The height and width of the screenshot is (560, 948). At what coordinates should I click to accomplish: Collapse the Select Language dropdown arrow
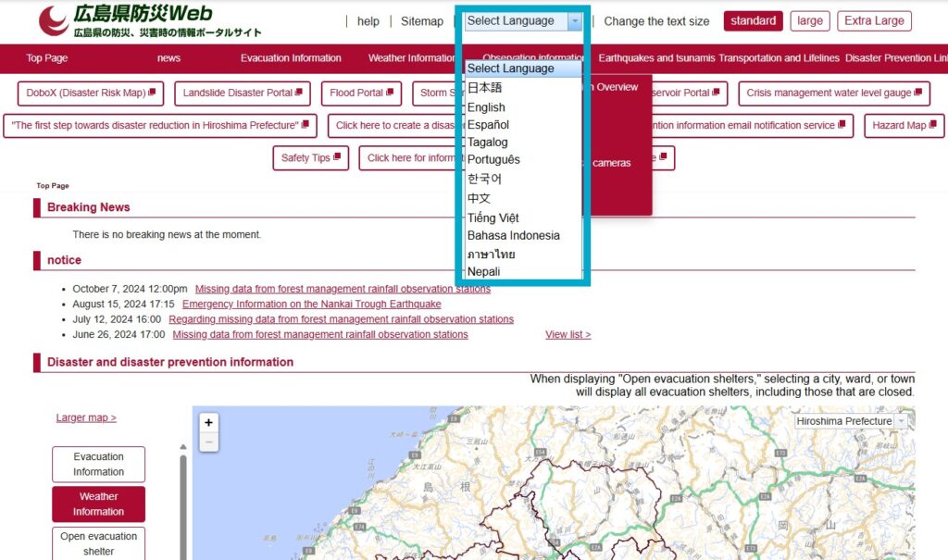click(576, 21)
